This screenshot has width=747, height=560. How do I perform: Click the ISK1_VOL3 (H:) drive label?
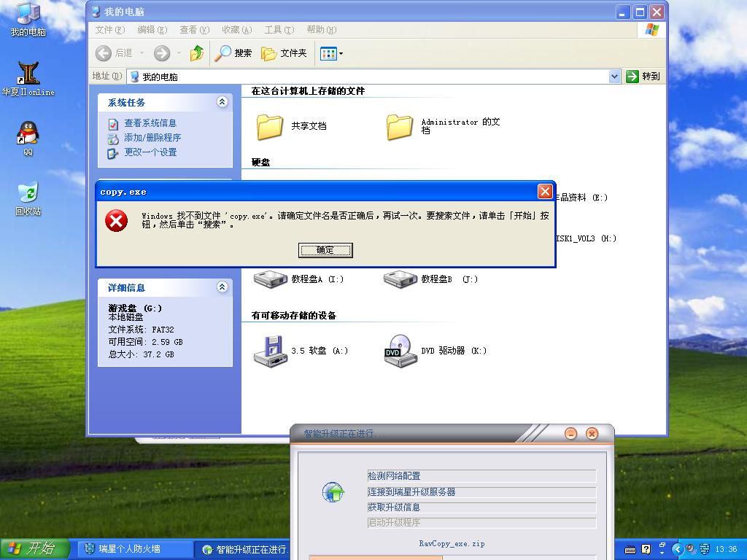587,238
